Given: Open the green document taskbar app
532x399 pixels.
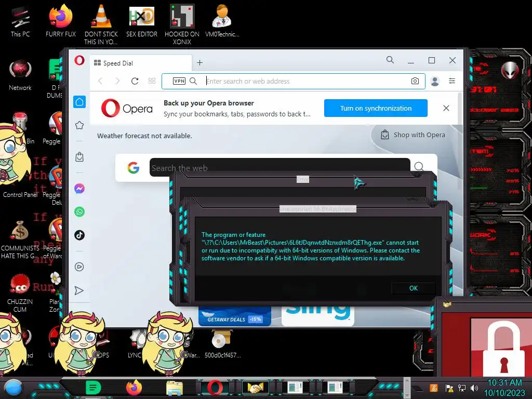Looking at the screenshot, I should point(93,388).
